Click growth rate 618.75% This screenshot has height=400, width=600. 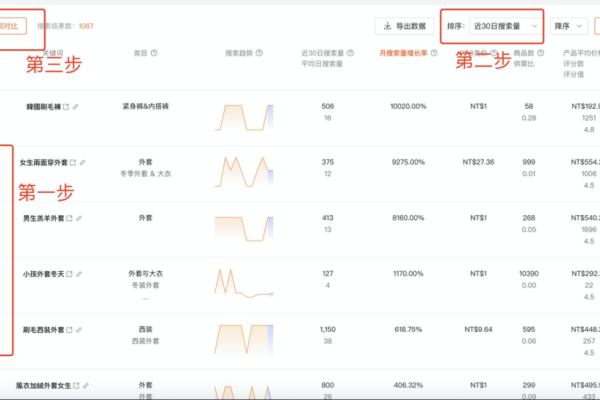pyautogui.click(x=408, y=329)
